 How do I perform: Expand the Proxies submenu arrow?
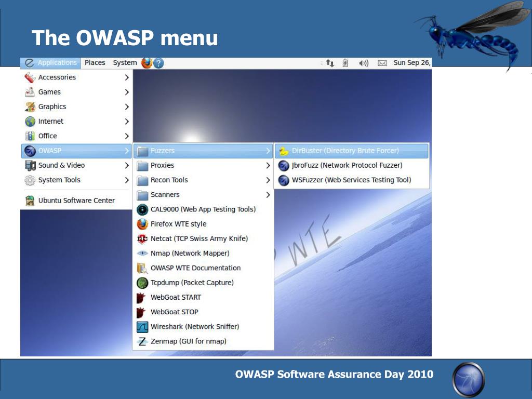pos(268,165)
